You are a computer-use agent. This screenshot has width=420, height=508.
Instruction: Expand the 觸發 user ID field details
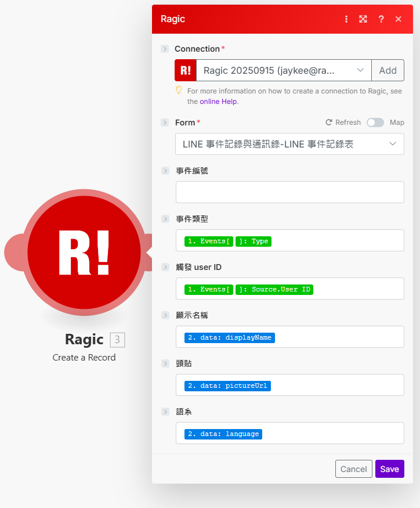click(165, 267)
